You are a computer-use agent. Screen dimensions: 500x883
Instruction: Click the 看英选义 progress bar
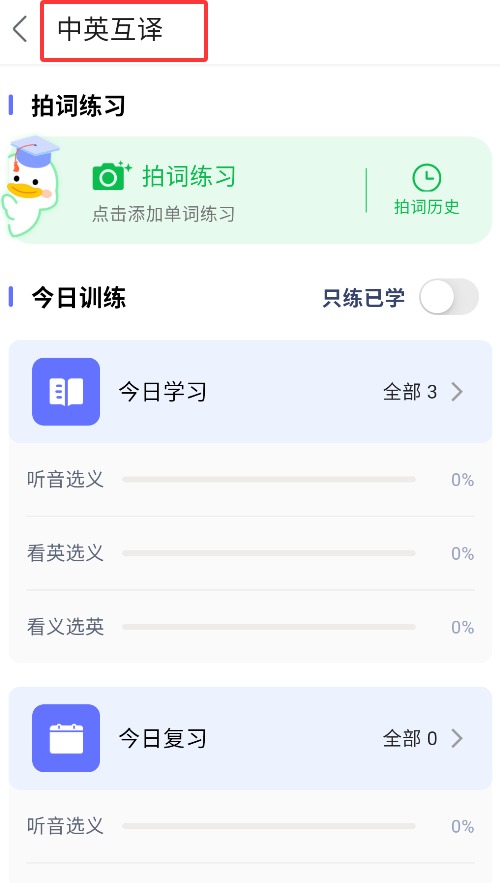(x=269, y=554)
